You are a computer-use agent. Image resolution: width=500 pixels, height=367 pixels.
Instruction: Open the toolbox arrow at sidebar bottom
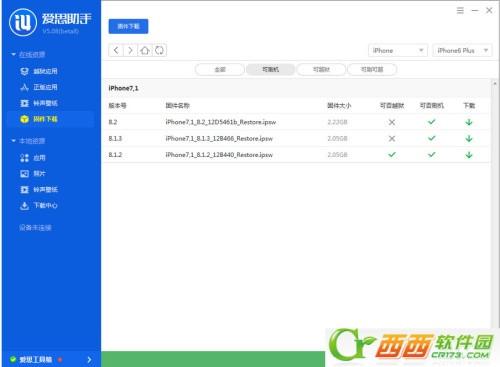pos(89,360)
